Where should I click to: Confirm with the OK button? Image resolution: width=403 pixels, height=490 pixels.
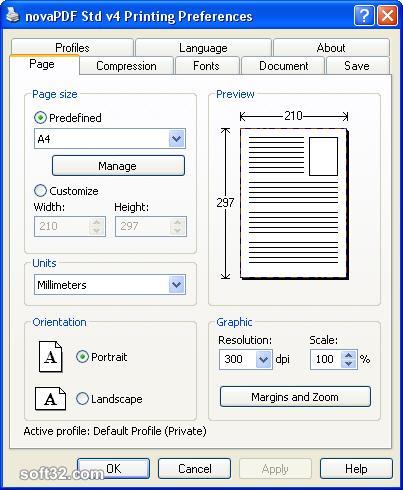pos(113,468)
